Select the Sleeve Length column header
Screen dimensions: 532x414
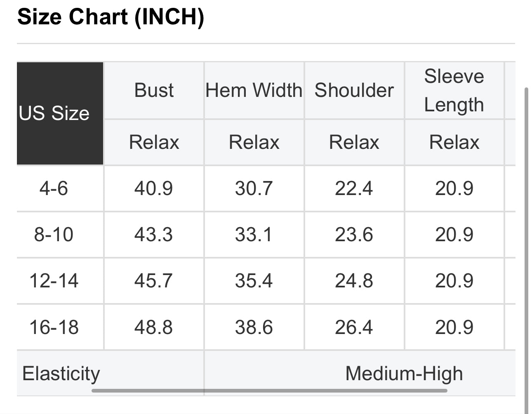[454, 90]
